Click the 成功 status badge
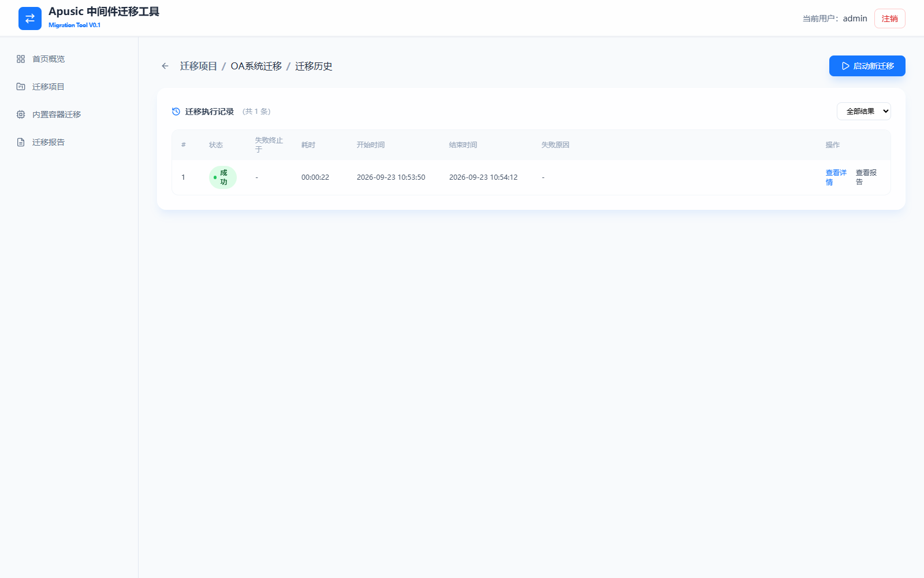Viewport: 924px width, 578px height. (223, 177)
